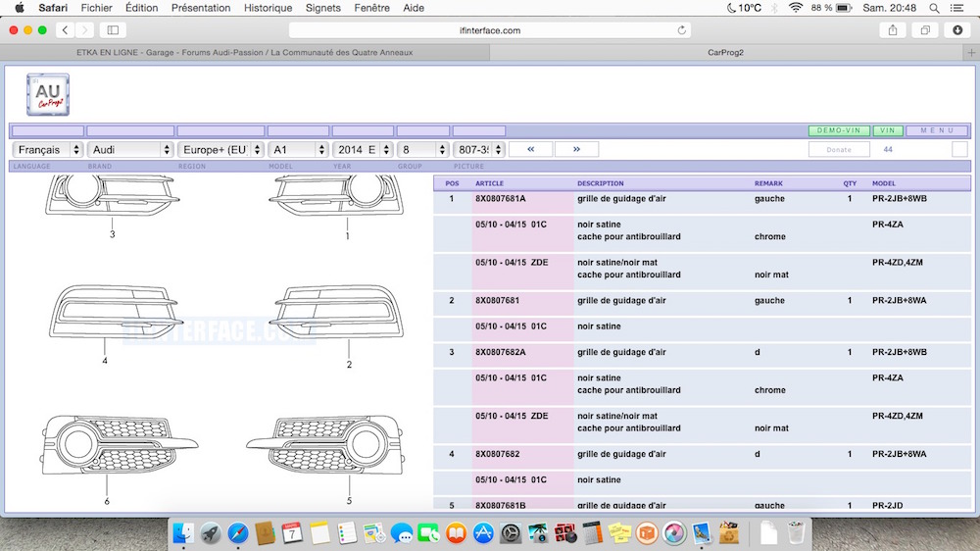Click Safari's sidebar toggle icon
This screenshot has width=980, height=551.
point(113,30)
